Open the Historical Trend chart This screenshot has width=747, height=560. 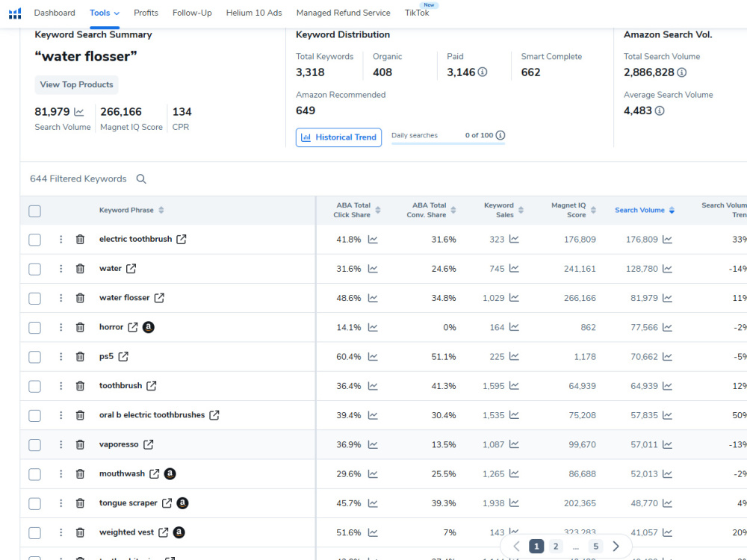338,137
